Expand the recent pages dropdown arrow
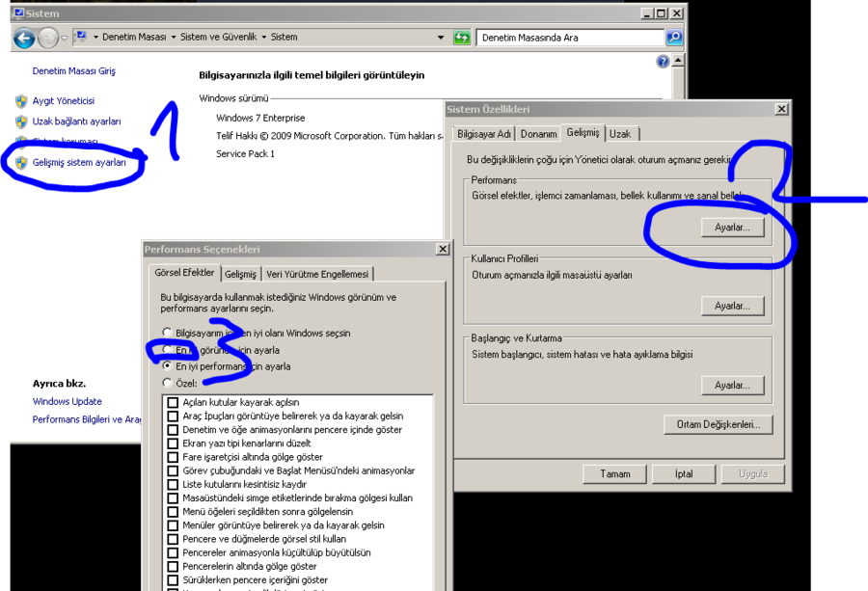 [65, 39]
